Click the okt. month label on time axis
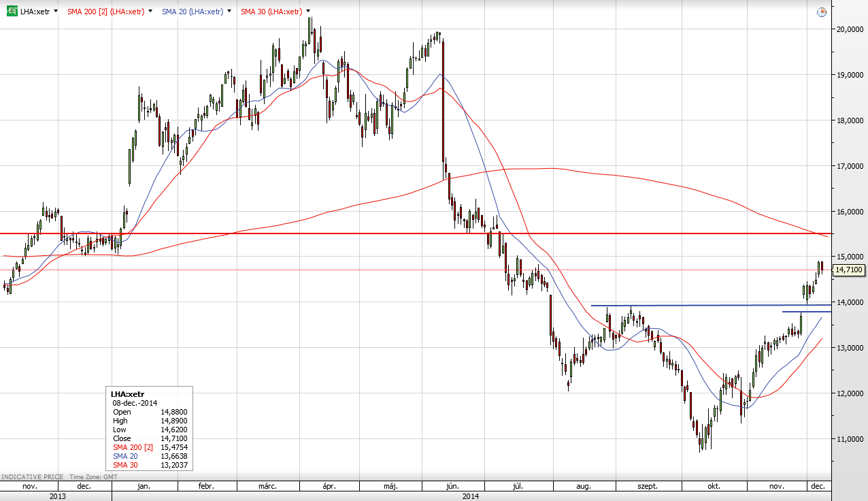Image resolution: width=868 pixels, height=501 pixels. (x=714, y=487)
